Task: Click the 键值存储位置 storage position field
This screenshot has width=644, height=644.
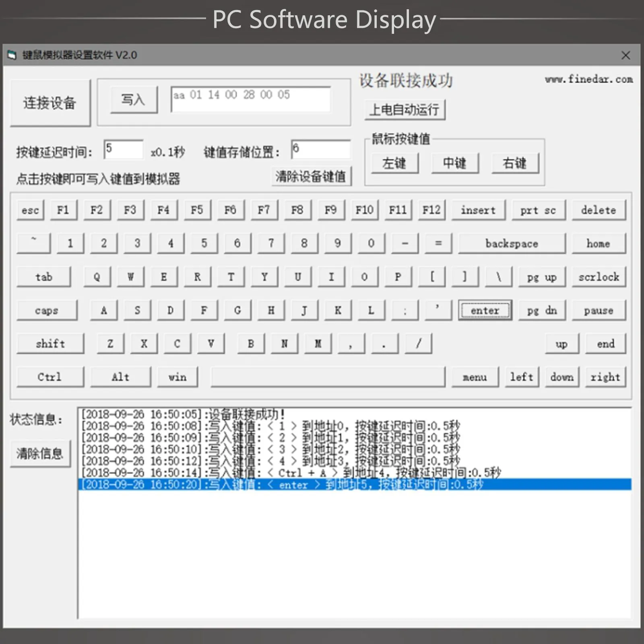Action: pos(320,149)
